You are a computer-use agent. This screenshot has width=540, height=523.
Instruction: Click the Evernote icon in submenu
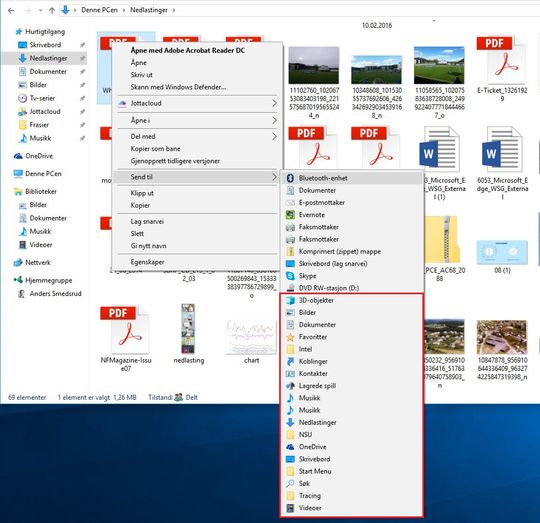(x=290, y=215)
